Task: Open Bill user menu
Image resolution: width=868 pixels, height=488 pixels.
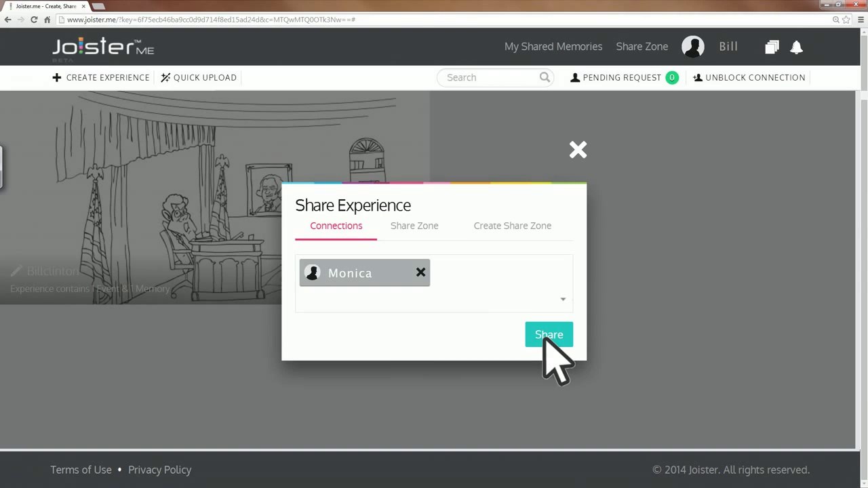Action: coord(728,46)
